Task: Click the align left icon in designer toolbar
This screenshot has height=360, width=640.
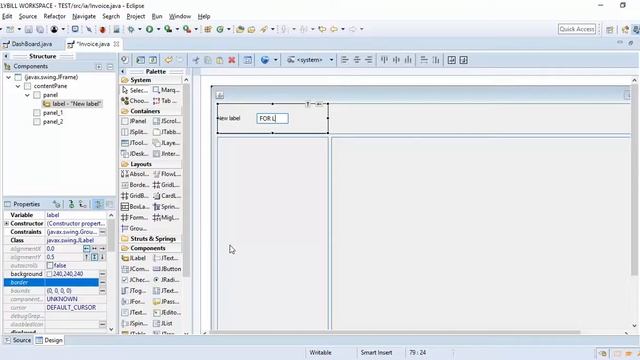Action: point(344,60)
